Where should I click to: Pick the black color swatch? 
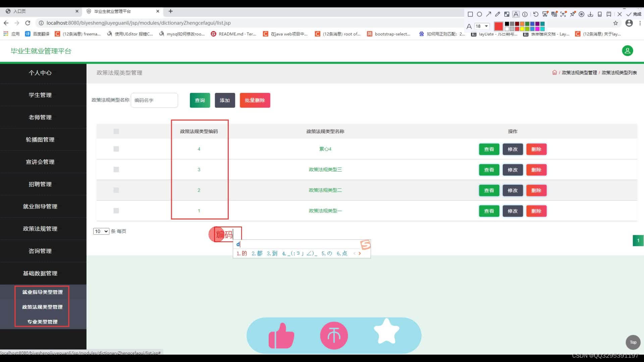tap(507, 24)
